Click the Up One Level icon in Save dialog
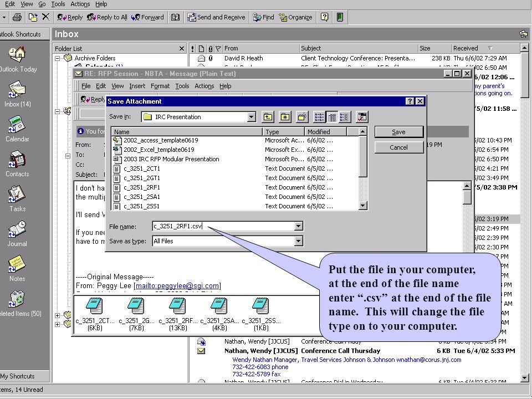 [x=268, y=117]
